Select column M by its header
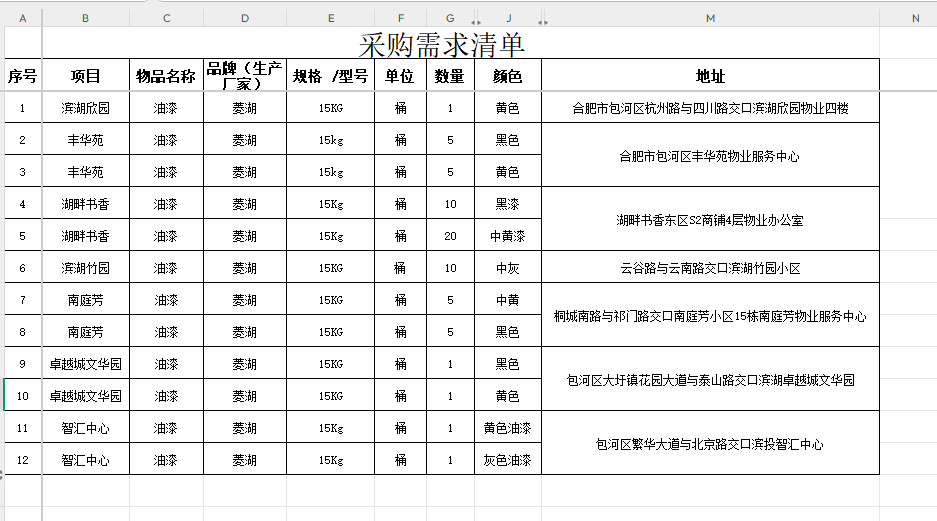 710,18
